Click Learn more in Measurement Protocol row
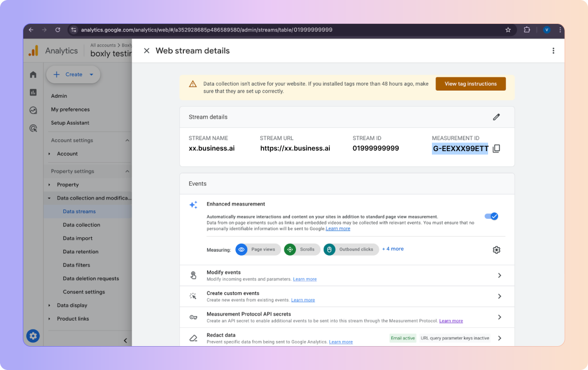This screenshot has height=370, width=588. (x=451, y=321)
